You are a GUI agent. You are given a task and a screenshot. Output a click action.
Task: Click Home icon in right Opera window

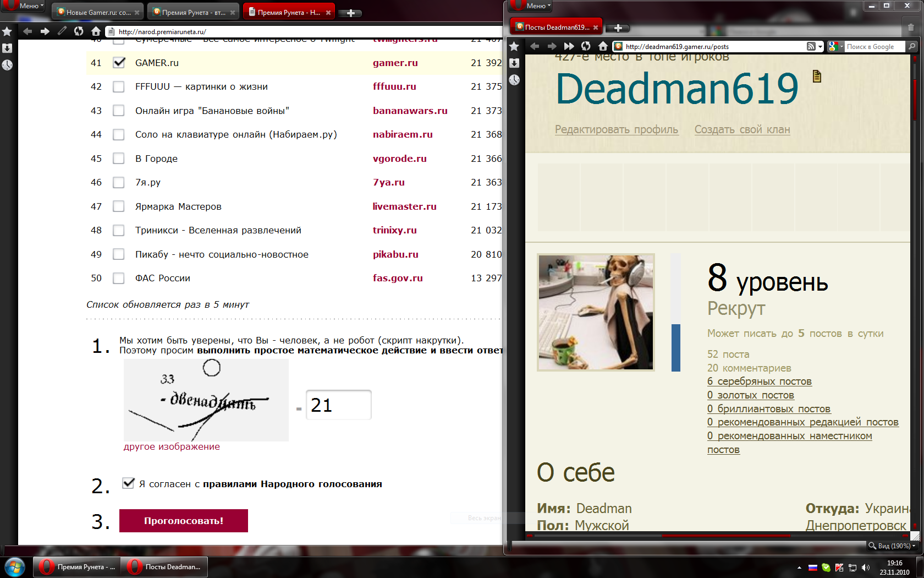pos(603,46)
